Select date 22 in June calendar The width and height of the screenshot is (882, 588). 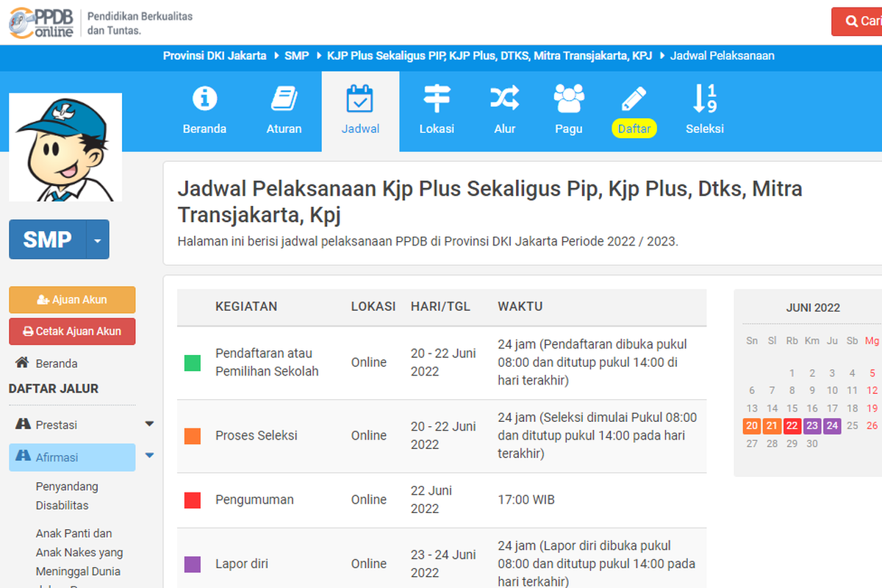coord(792,426)
